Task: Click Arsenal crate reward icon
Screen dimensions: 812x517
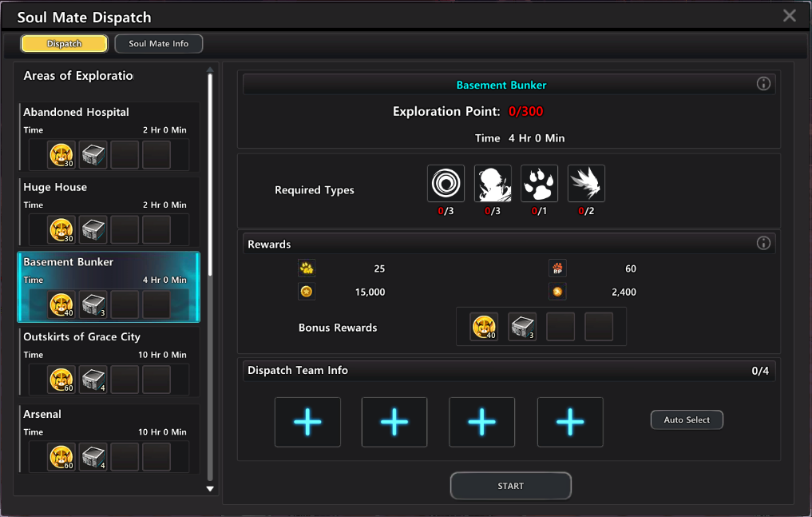Action: tap(93, 456)
